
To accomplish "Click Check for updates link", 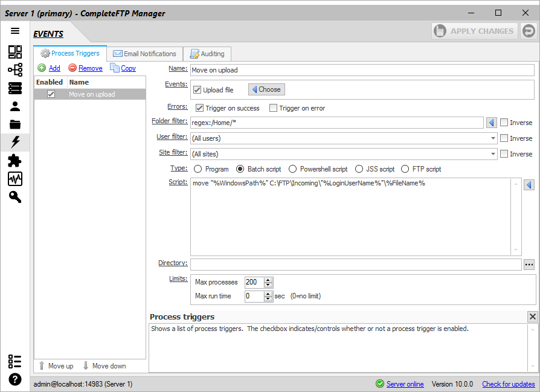I will coord(509,384).
